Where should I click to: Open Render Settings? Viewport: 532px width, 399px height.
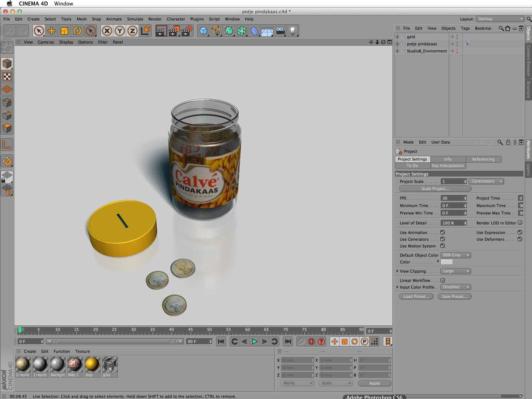187,31
